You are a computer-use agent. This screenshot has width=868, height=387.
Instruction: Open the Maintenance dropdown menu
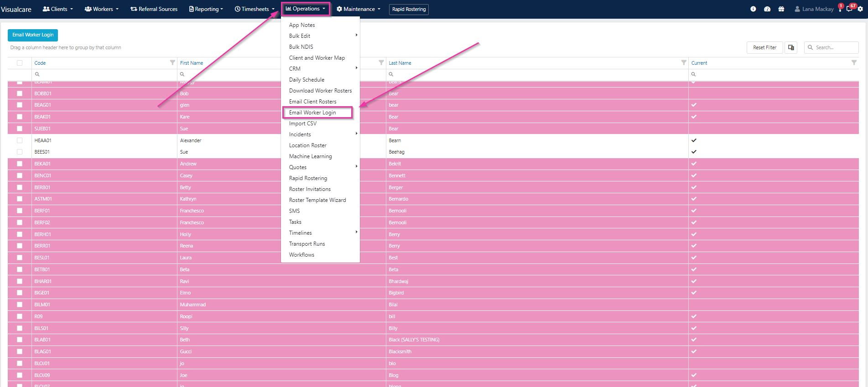click(359, 9)
